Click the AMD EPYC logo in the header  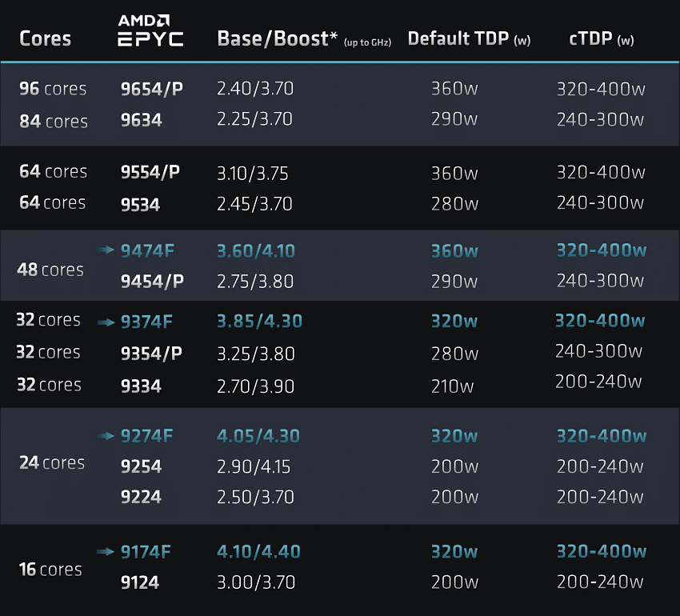coord(150,30)
